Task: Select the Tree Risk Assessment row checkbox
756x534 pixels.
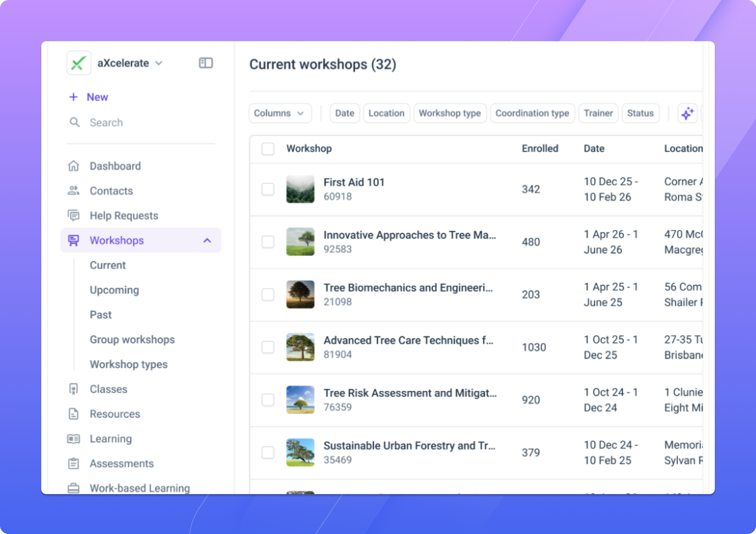Action: tap(268, 400)
